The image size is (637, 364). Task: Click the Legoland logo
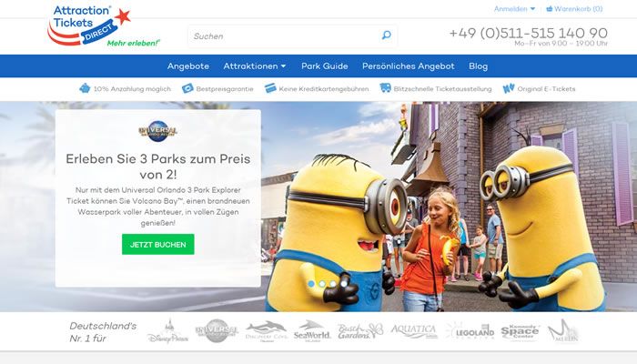(x=470, y=331)
